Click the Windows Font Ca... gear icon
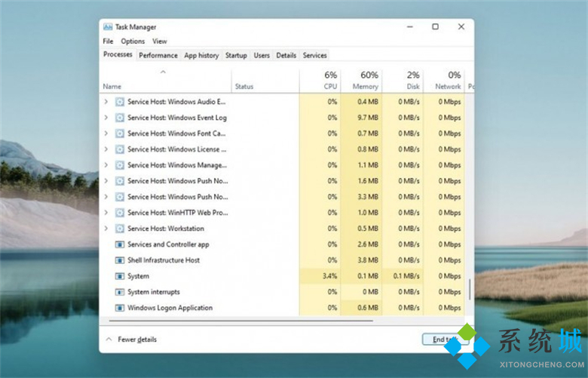588x378 pixels. [x=120, y=134]
